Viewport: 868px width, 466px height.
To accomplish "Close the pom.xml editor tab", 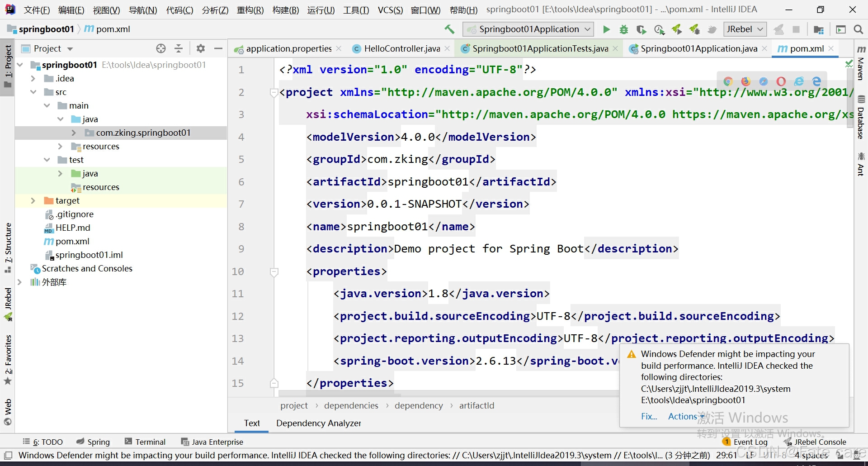I will pos(831,48).
